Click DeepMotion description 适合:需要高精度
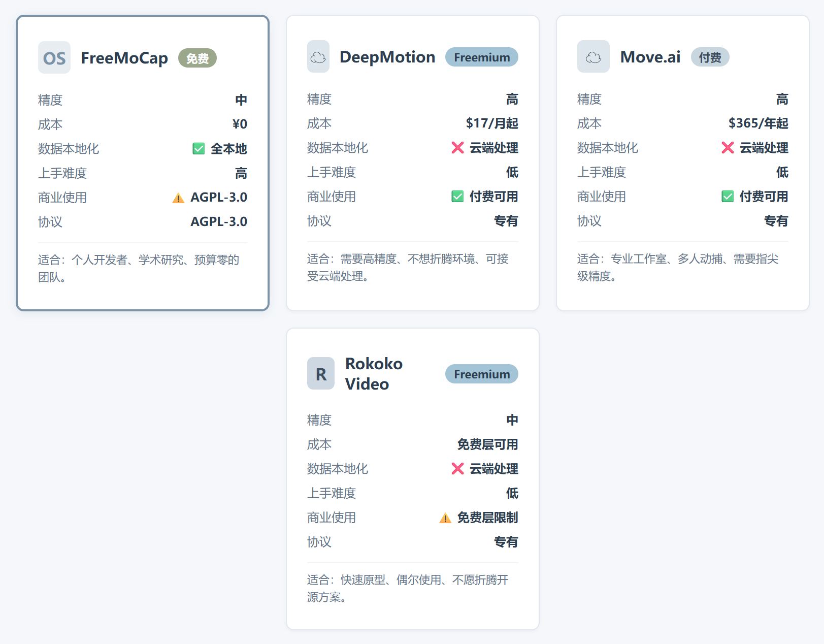 click(408, 268)
